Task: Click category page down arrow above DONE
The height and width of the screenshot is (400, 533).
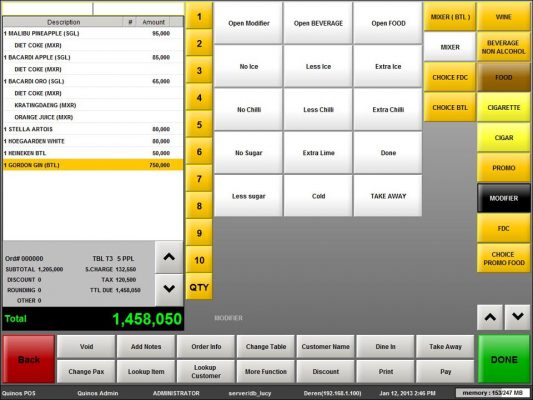Action: 517,317
